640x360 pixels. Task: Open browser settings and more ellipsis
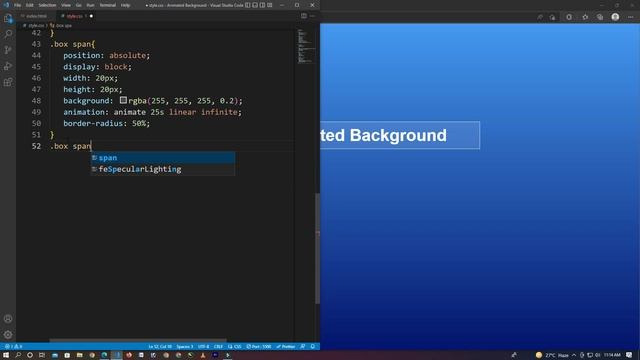[x=631, y=17]
